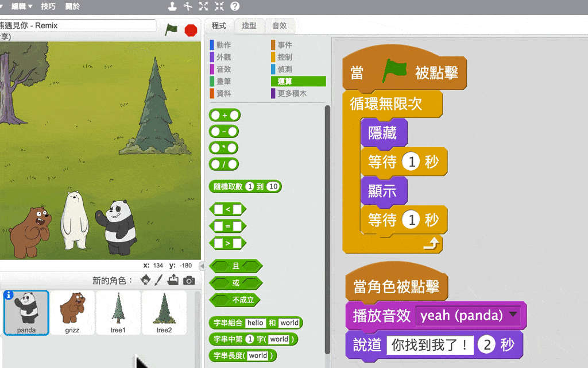Click the 字串組合 hello 和 world block
Image resolution: width=588 pixels, height=368 pixels.
click(x=256, y=323)
